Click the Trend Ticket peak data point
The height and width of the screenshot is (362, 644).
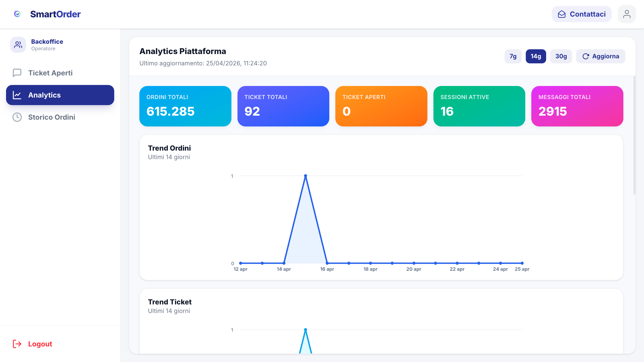click(x=305, y=330)
